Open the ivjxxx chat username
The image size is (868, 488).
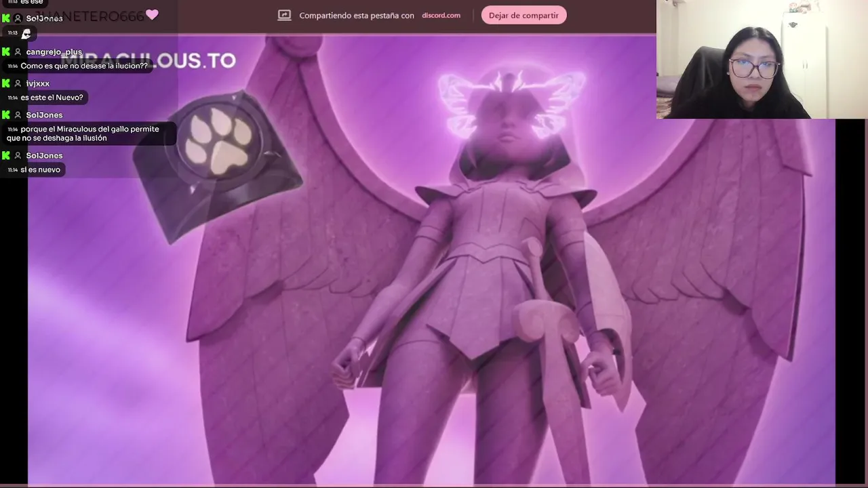pos(38,83)
